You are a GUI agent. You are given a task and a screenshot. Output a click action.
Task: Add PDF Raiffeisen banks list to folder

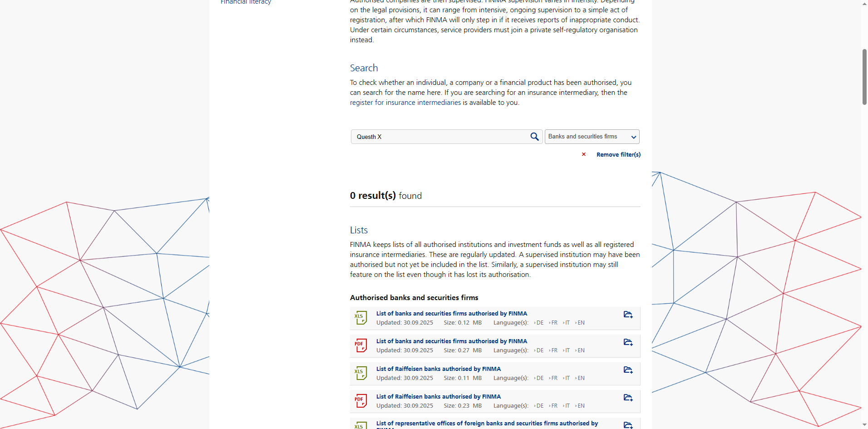(628, 398)
